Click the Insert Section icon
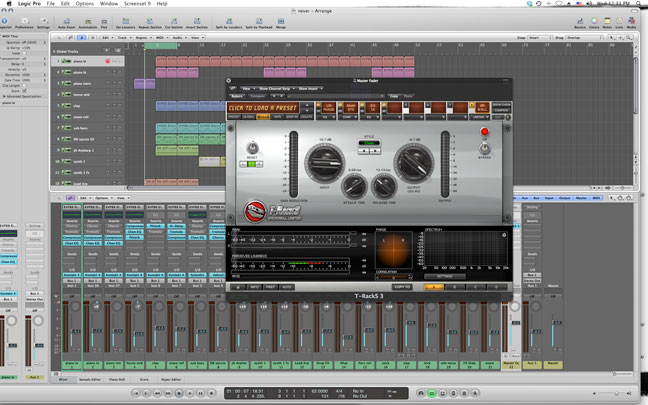The height and width of the screenshot is (405, 648). [x=197, y=21]
